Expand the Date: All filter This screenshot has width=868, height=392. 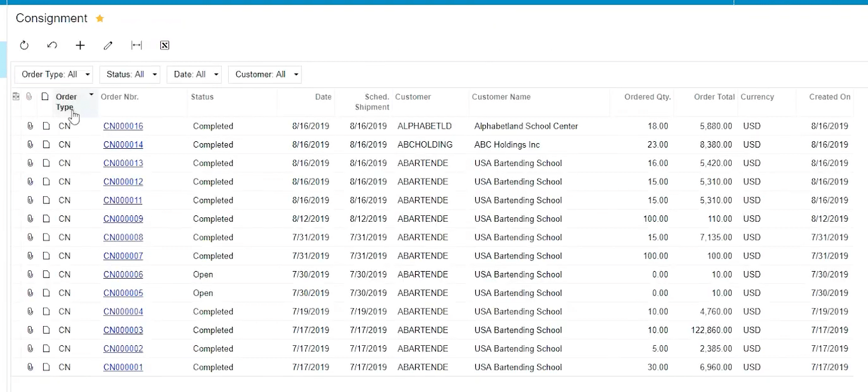click(x=194, y=74)
